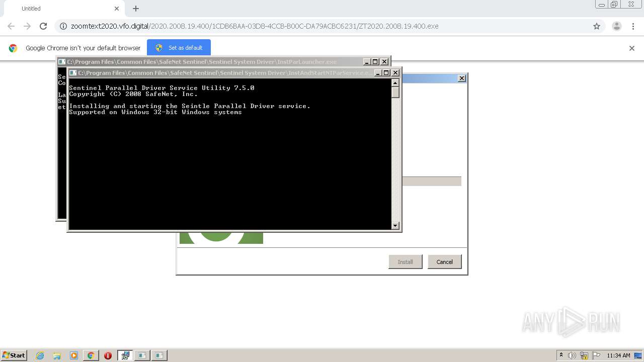Open the red Opera icon in taskbar

coord(108,355)
